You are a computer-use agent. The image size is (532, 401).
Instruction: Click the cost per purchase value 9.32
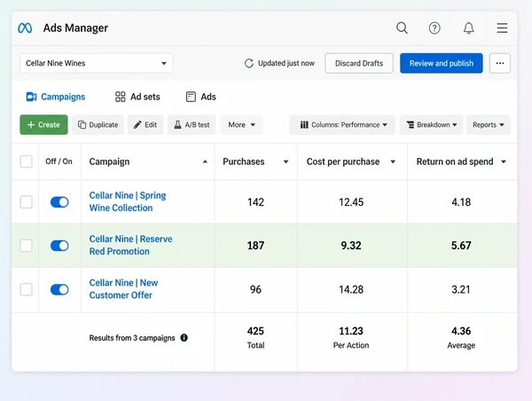[351, 246]
